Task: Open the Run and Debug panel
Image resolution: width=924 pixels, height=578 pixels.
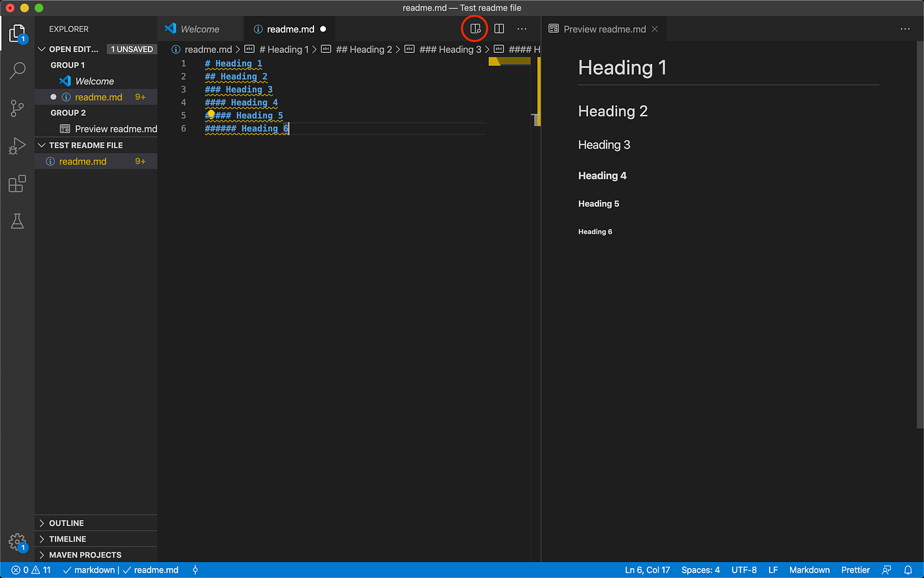Action: (16, 146)
